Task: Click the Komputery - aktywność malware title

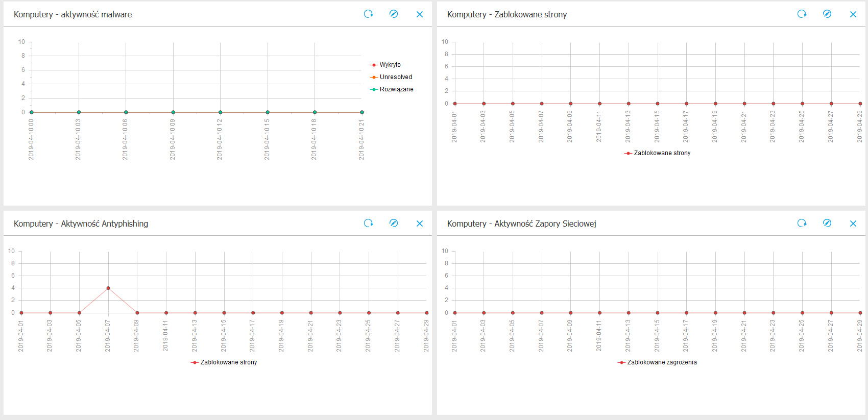Action: click(x=73, y=14)
